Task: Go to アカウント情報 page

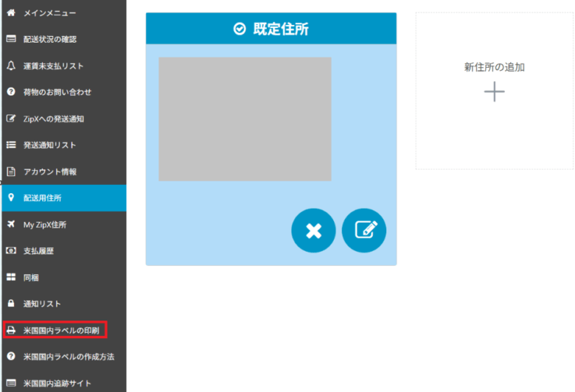Action: (x=49, y=172)
